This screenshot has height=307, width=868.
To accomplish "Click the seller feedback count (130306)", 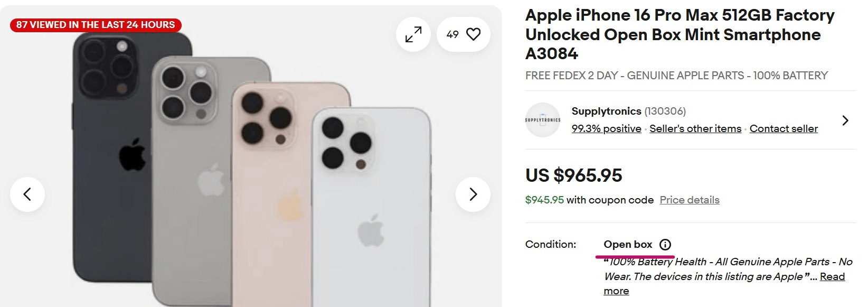I will click(x=665, y=111).
